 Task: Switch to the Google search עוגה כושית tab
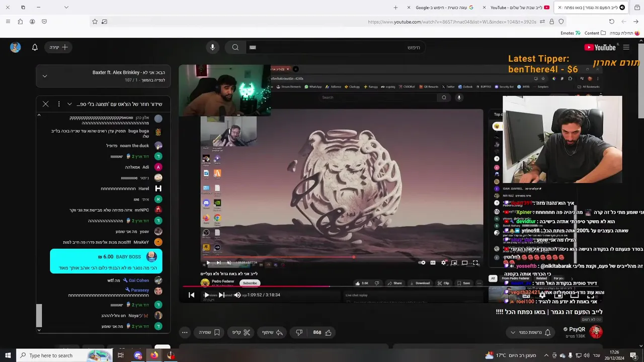[x=440, y=8]
